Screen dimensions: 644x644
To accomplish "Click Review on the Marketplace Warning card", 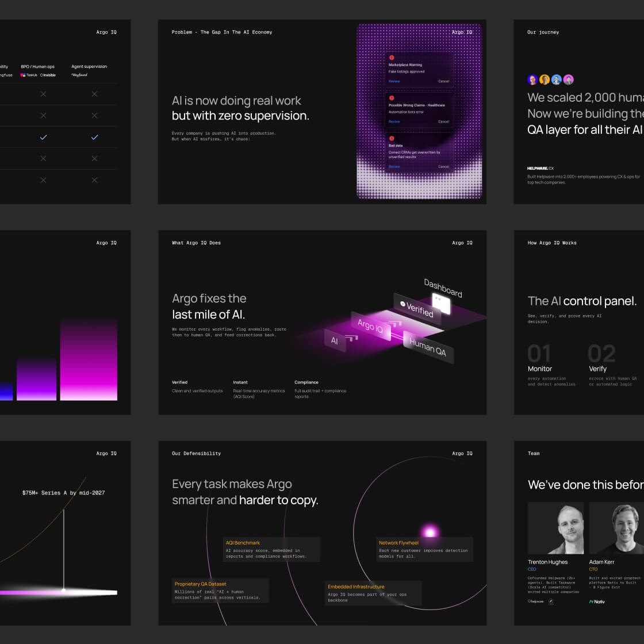I will tap(394, 81).
